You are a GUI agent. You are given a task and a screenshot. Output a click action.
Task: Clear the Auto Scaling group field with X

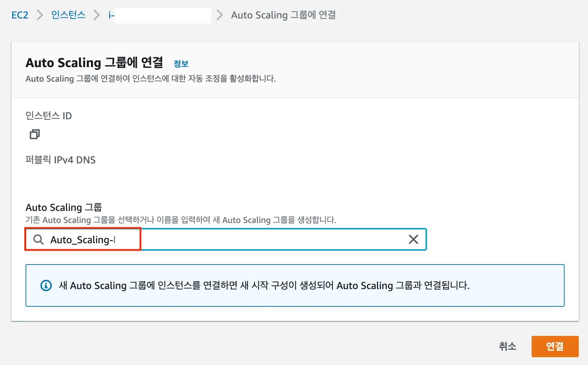413,239
